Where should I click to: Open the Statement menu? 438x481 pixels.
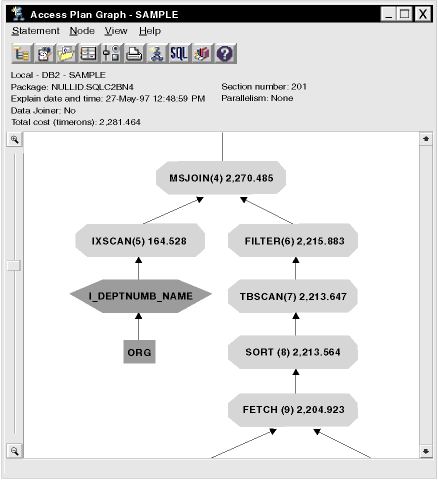(x=36, y=31)
